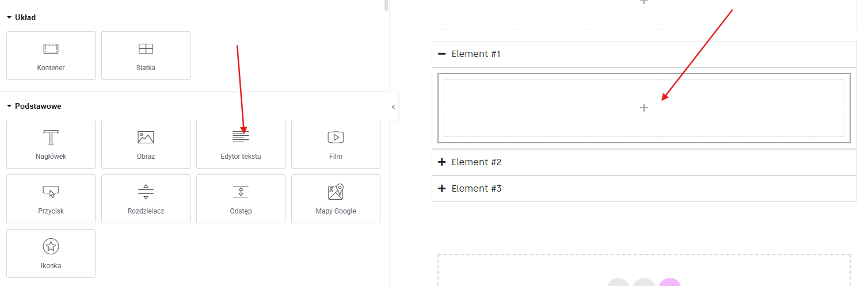Click the pink circle button at the bottom
The height and width of the screenshot is (286, 868).
coord(670,283)
